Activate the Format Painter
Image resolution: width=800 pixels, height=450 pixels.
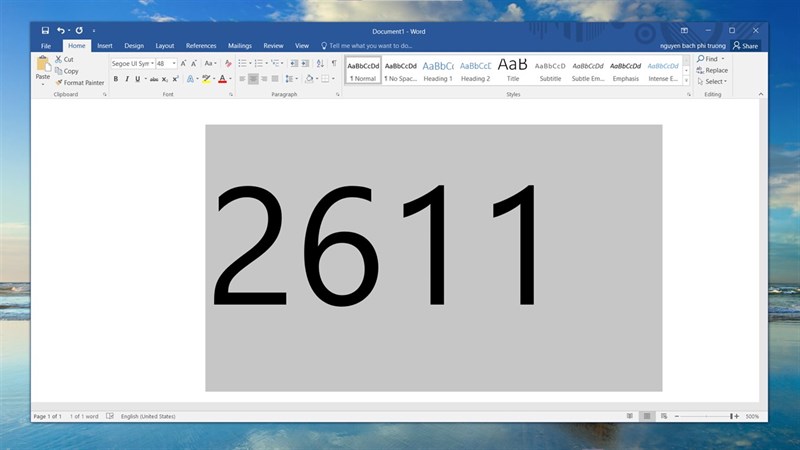(x=80, y=83)
